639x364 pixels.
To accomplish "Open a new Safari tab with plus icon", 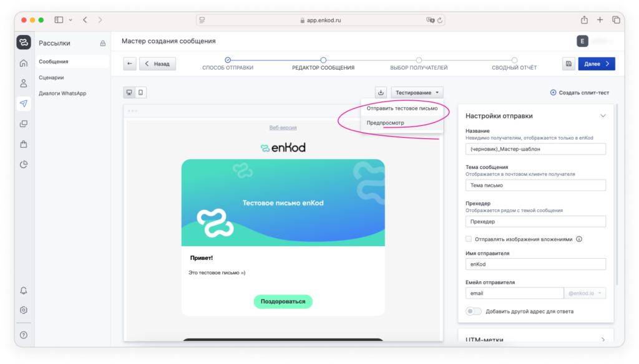I will (x=600, y=19).
